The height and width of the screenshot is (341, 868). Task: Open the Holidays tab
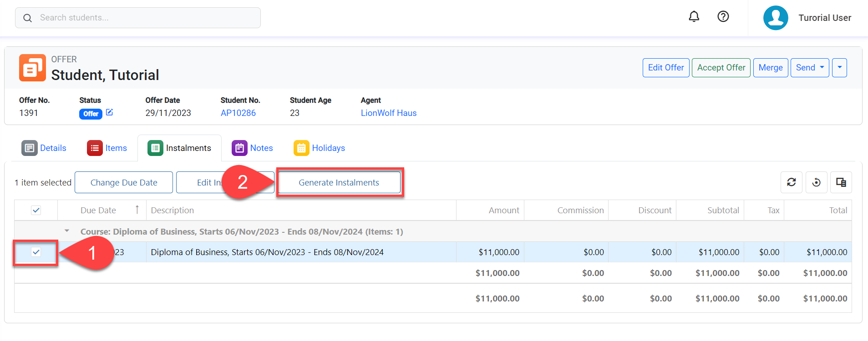(320, 148)
